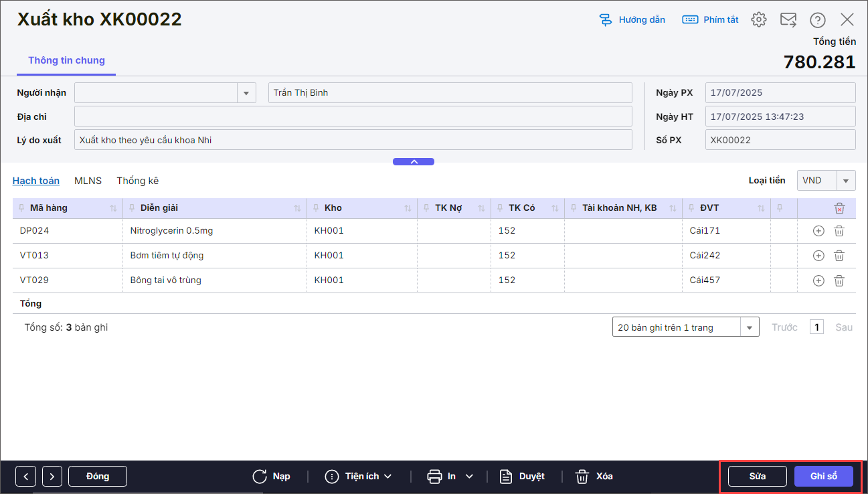Click the Lý do xuất input field

coord(353,140)
